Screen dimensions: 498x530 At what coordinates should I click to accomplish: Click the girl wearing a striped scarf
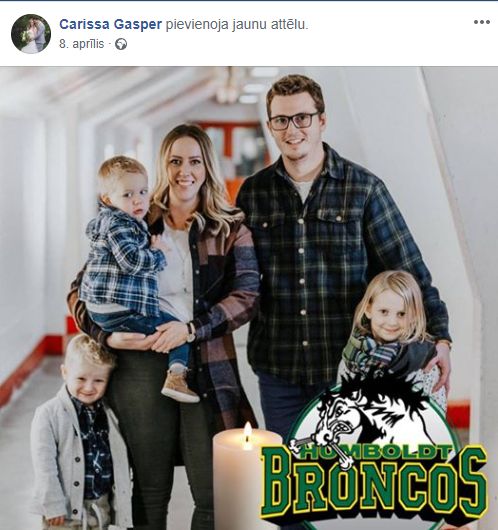(x=392, y=335)
